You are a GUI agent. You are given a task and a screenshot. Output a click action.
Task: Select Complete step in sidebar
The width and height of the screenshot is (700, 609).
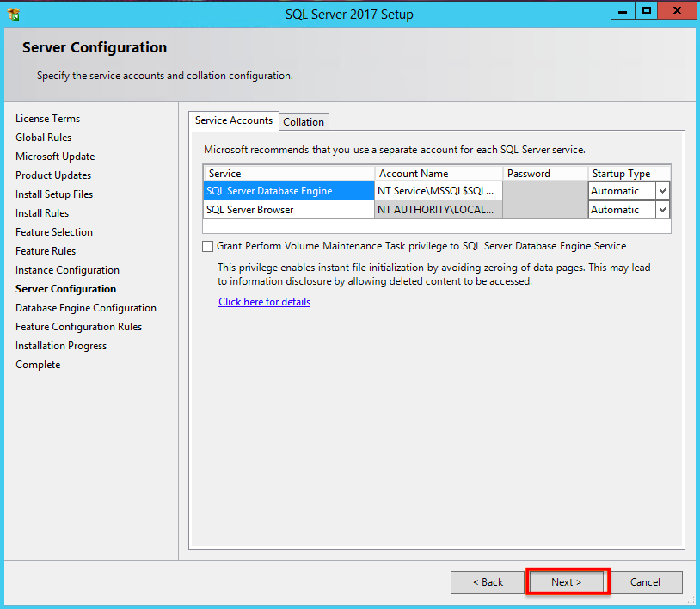pyautogui.click(x=38, y=365)
